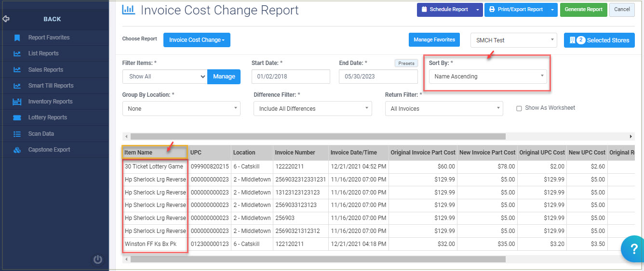Click the Location column header

(x=252, y=153)
